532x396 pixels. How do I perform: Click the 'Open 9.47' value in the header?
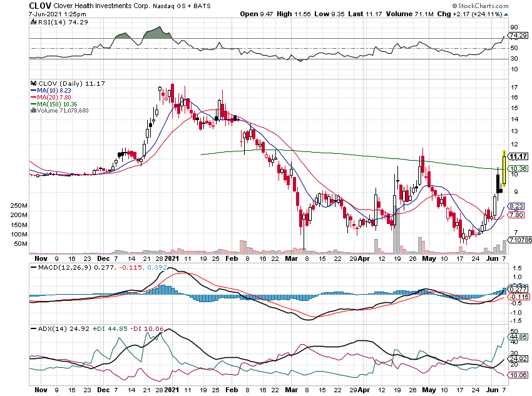[x=256, y=14]
